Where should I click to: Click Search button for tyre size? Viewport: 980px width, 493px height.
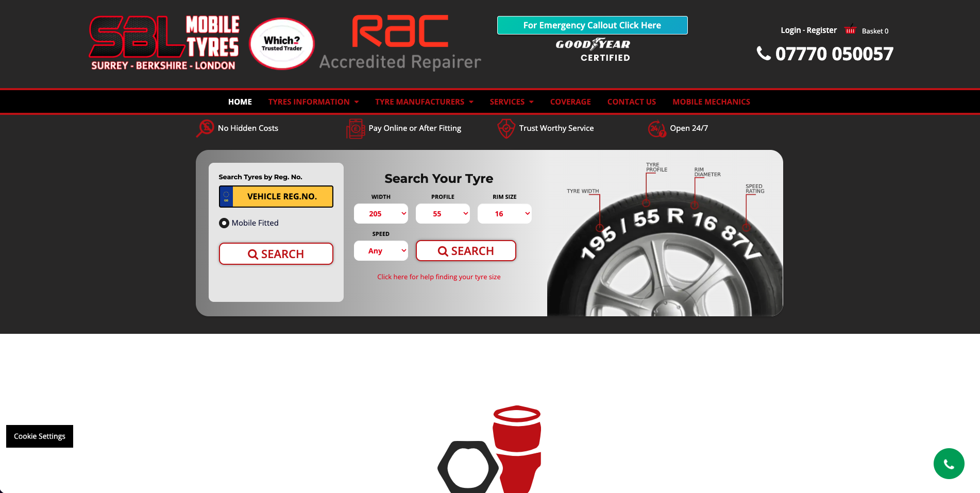(466, 251)
